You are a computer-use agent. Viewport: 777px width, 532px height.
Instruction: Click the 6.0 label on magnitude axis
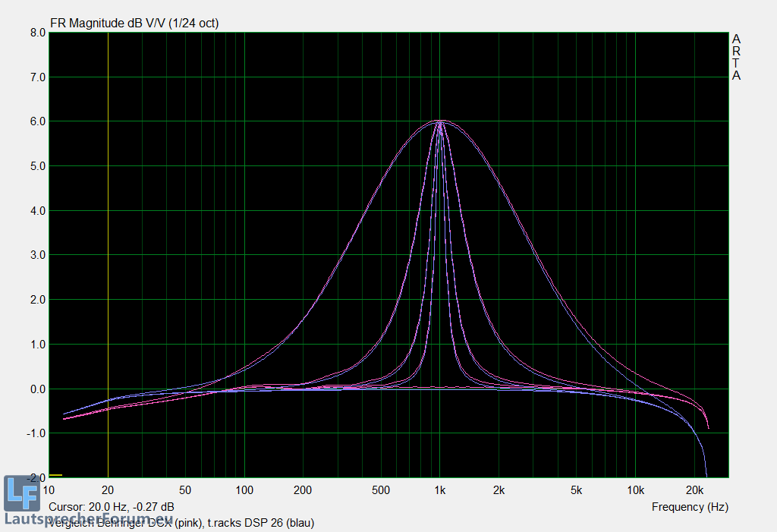pos(37,121)
